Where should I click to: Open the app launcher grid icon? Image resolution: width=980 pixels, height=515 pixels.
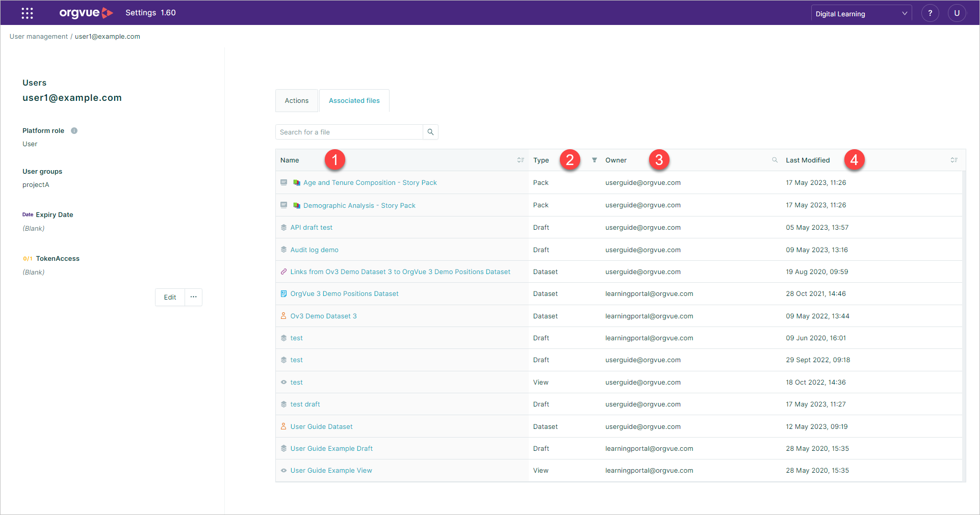click(28, 13)
